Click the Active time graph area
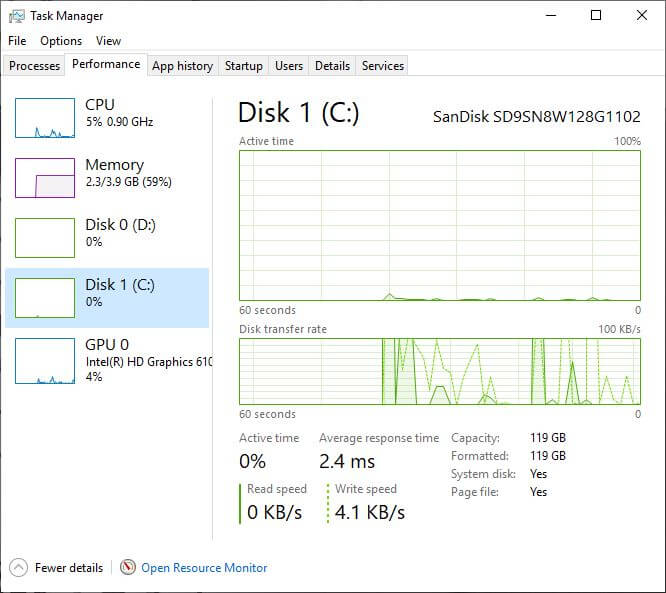 (440, 225)
